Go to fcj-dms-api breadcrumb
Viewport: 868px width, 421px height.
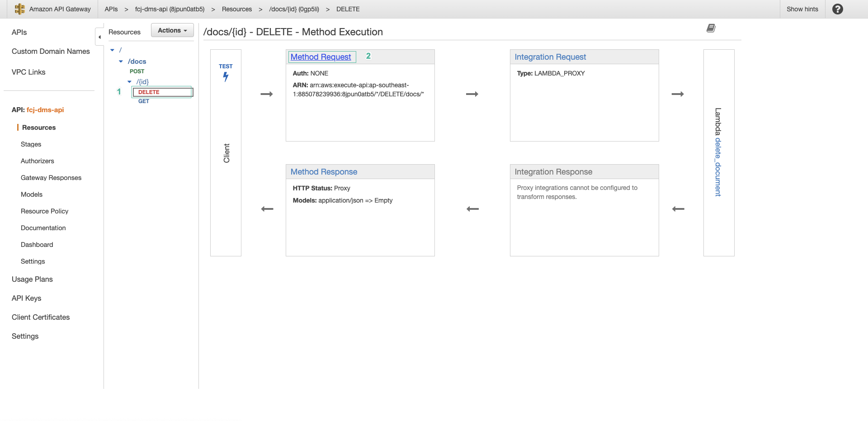tap(170, 9)
